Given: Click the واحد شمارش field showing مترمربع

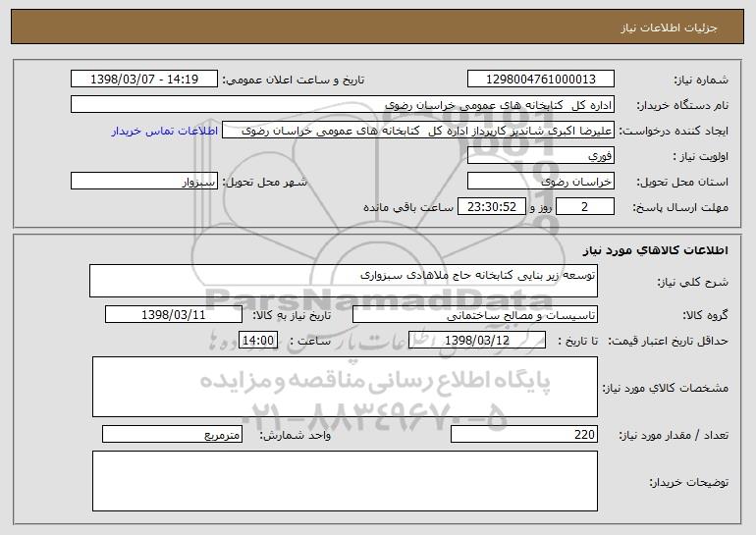Looking at the screenshot, I should pyautogui.click(x=180, y=434).
